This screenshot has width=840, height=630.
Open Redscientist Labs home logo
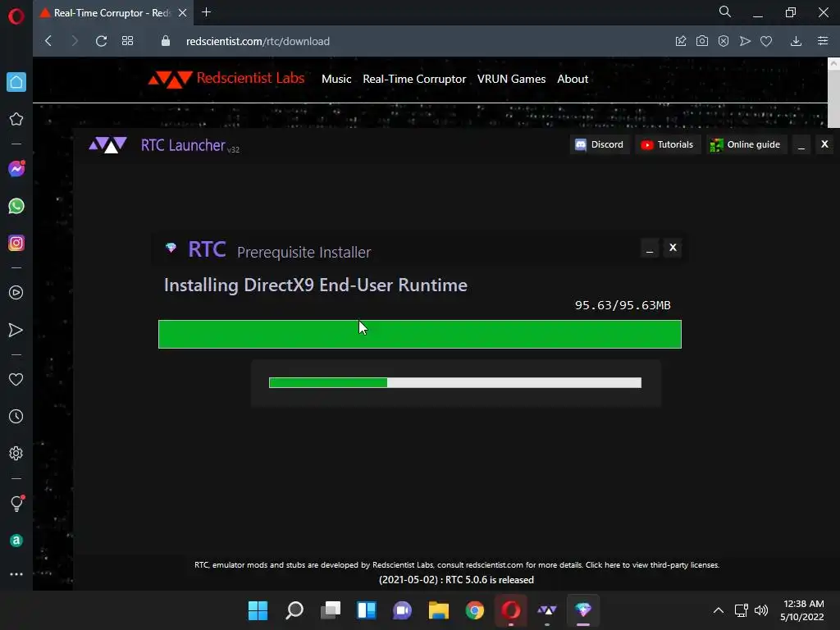point(226,79)
